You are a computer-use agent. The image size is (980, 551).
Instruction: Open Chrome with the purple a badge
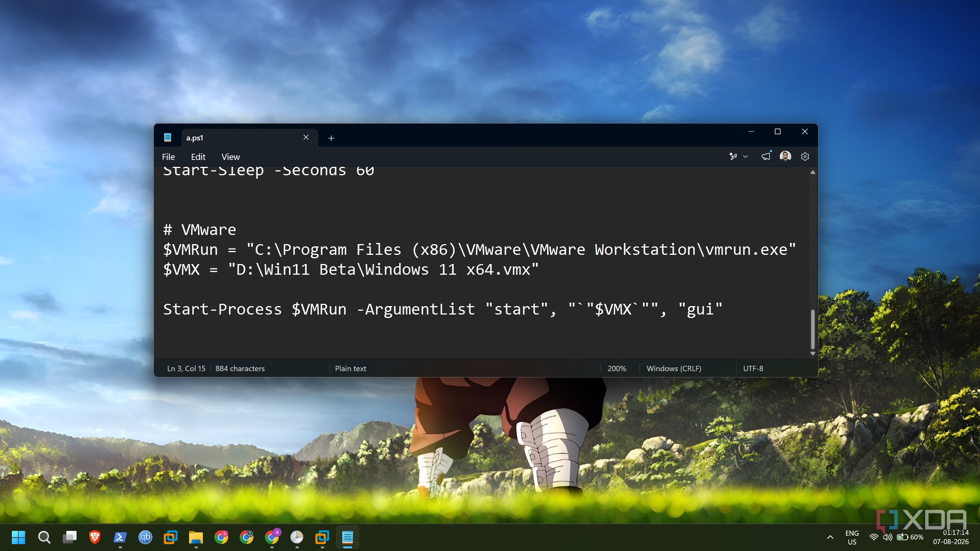(272, 537)
